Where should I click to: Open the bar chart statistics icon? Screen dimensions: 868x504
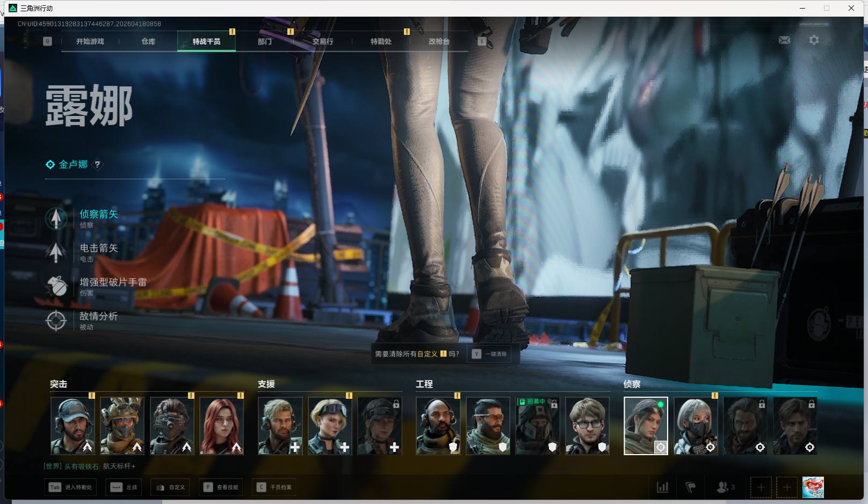click(663, 487)
